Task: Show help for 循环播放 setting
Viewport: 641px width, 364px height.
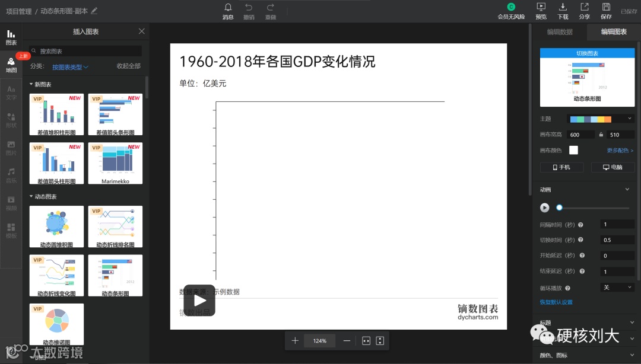Action: (x=567, y=288)
